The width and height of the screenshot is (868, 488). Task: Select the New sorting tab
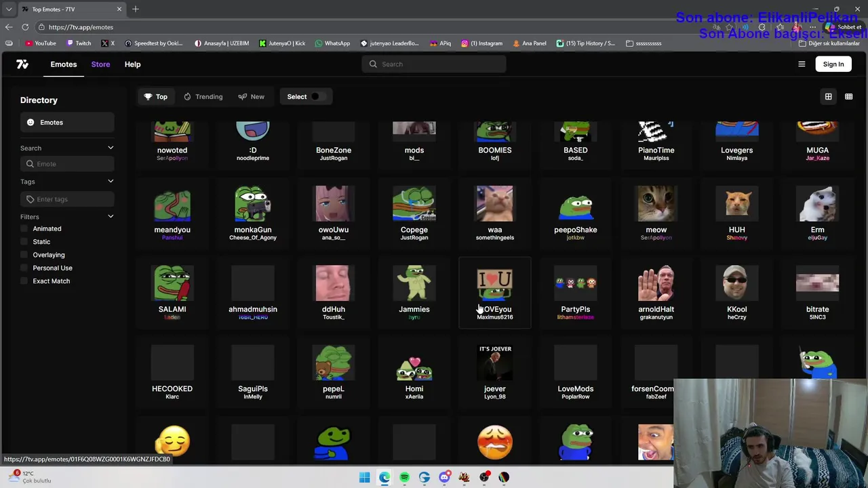click(x=251, y=96)
